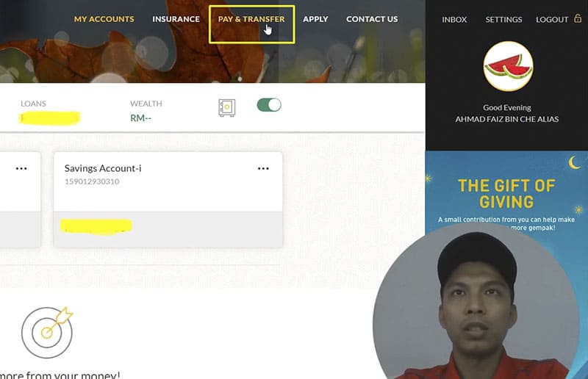Screen dimensions: 588x379
Task: Click the crescent moon icon on banner
Action: [x=574, y=163]
